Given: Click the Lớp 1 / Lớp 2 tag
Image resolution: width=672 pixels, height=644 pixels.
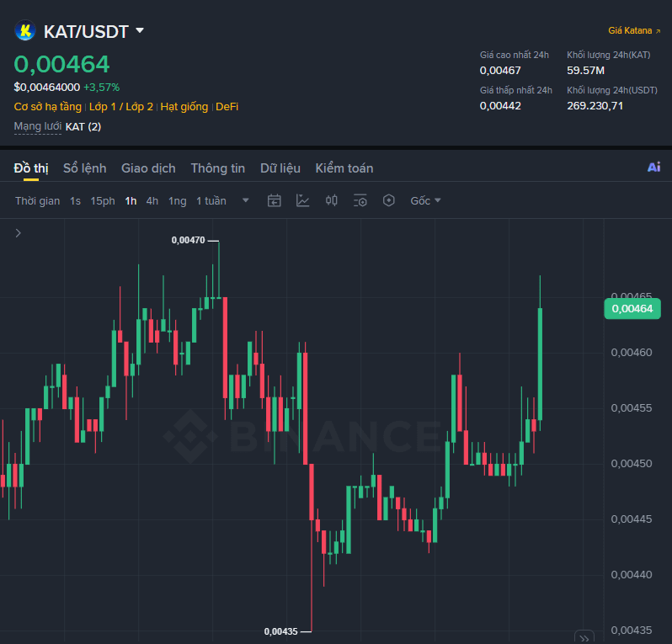Looking at the screenshot, I should point(121,107).
